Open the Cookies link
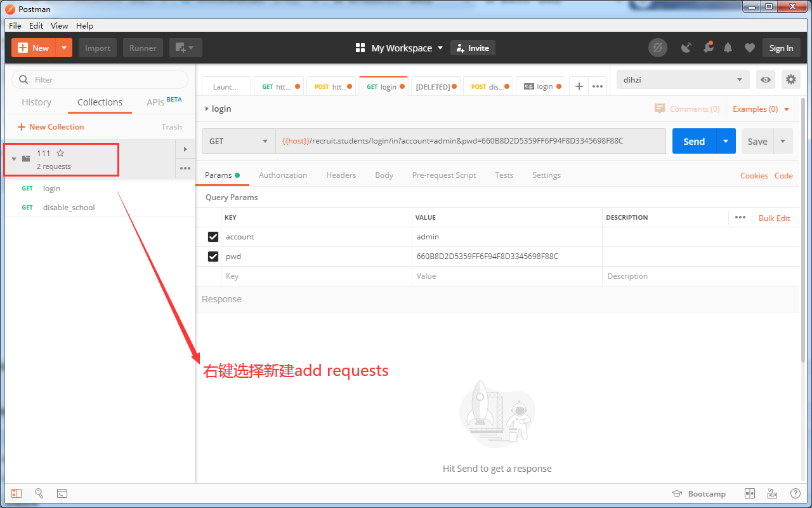 (754, 175)
